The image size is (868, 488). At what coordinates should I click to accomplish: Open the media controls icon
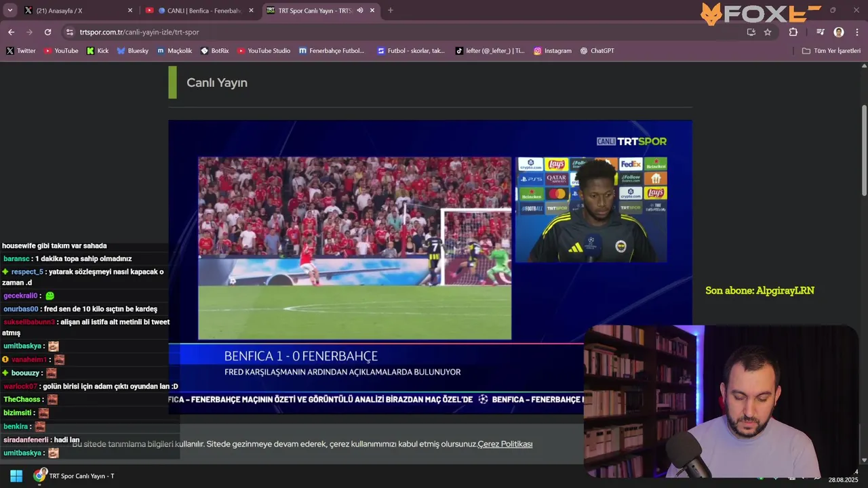click(x=820, y=32)
